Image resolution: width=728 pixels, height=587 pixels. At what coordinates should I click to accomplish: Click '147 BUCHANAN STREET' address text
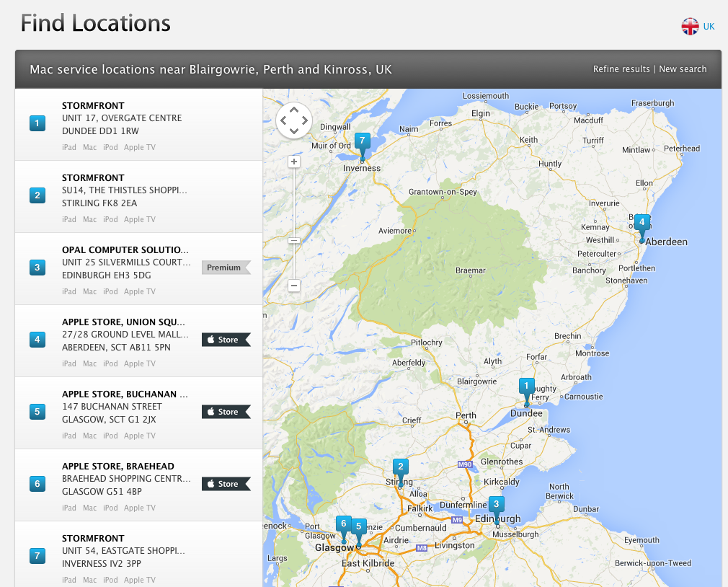(x=112, y=406)
